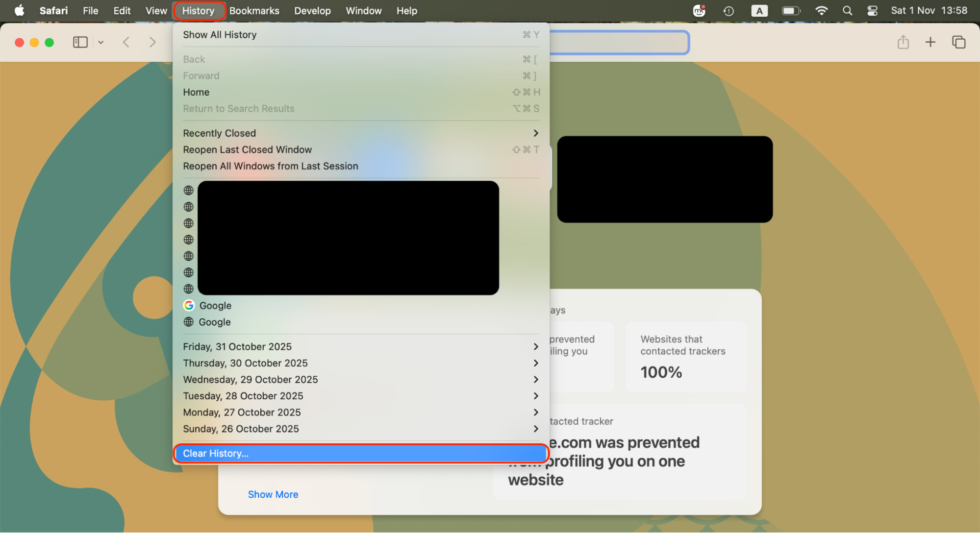Click the Share icon in the toolbar
Viewport: 980px width, 533px height.
[x=904, y=42]
